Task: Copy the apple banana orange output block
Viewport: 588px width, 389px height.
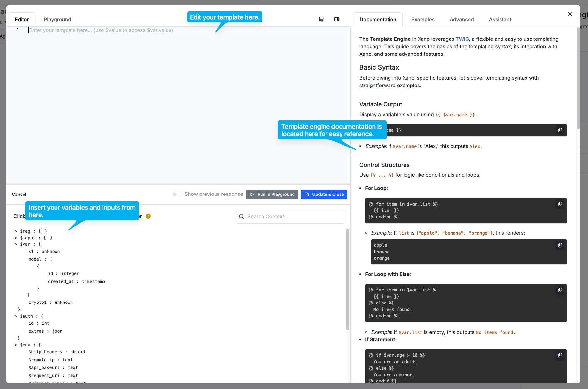Action: (560, 245)
